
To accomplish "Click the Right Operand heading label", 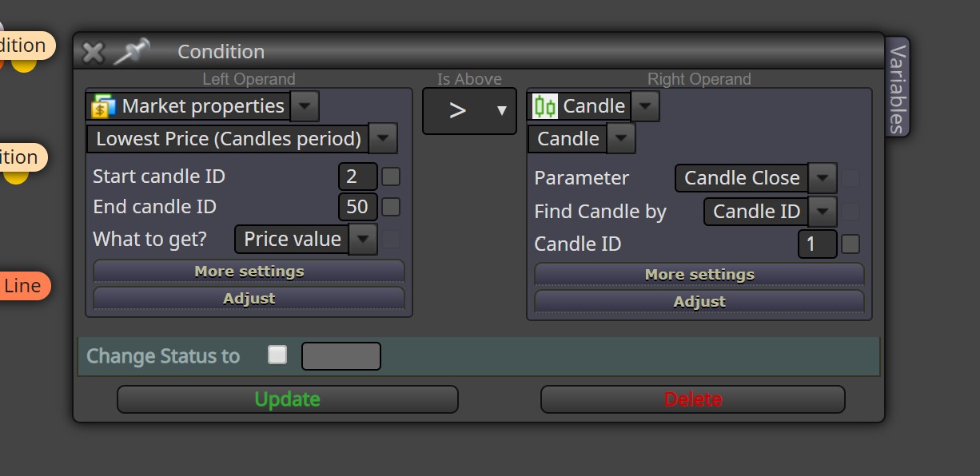I will (699, 79).
